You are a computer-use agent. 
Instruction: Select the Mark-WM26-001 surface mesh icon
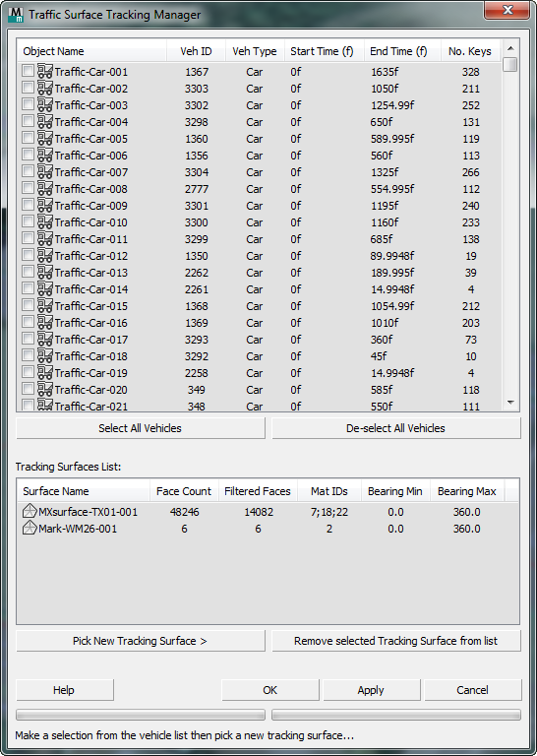click(30, 529)
